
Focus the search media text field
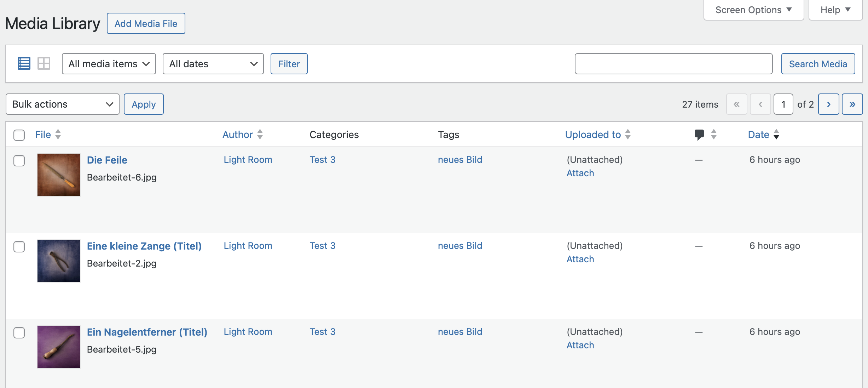click(673, 64)
